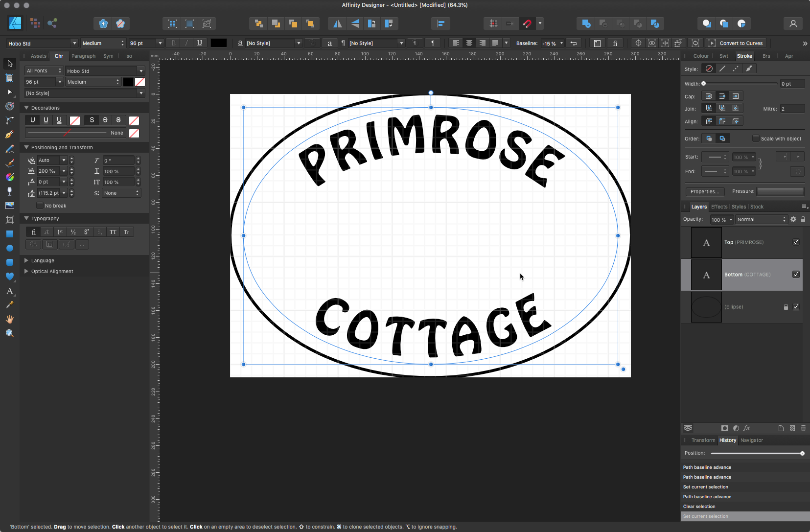Click the Delete Layer trash icon
This screenshot has width=810, height=532.
click(803, 428)
